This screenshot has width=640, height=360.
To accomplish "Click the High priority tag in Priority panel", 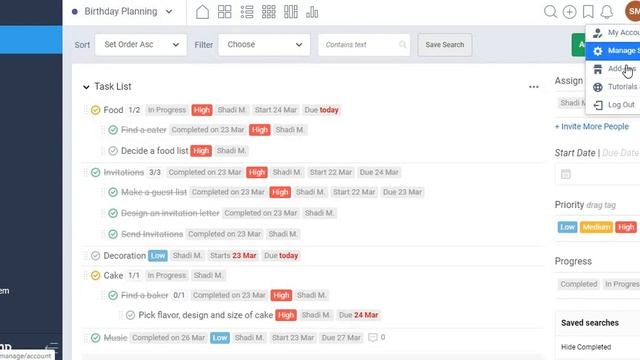I will pos(626,227).
